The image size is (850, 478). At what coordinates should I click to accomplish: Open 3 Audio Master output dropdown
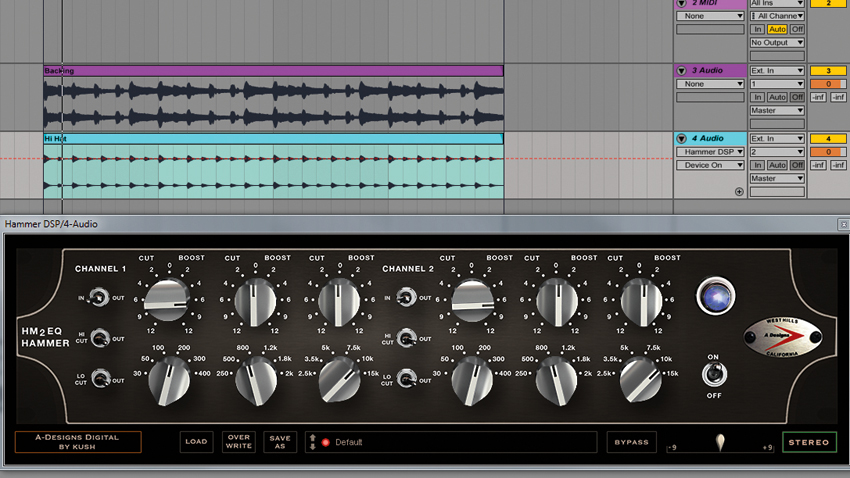click(777, 111)
